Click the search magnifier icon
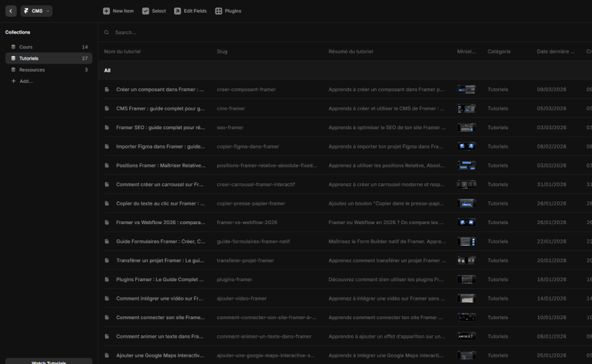The height and width of the screenshot is (364, 592). coord(106,32)
